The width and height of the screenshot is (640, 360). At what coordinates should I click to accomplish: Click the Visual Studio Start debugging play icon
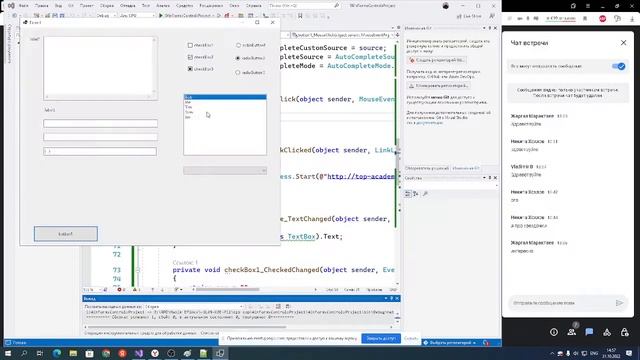pos(161,16)
